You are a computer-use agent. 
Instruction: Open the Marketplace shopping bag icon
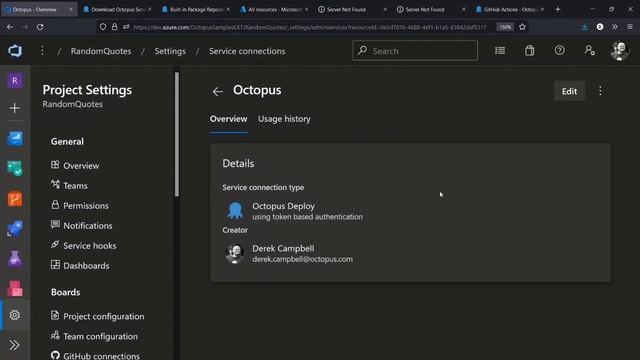click(x=529, y=51)
